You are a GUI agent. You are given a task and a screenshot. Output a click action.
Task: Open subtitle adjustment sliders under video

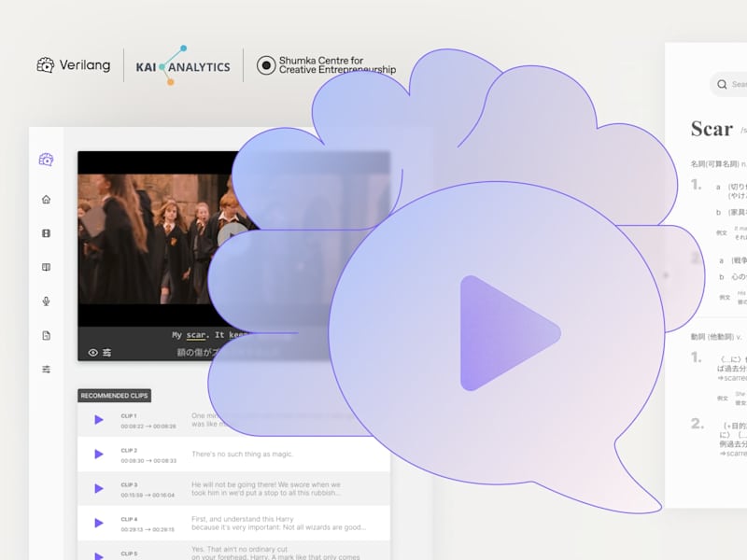(x=106, y=353)
